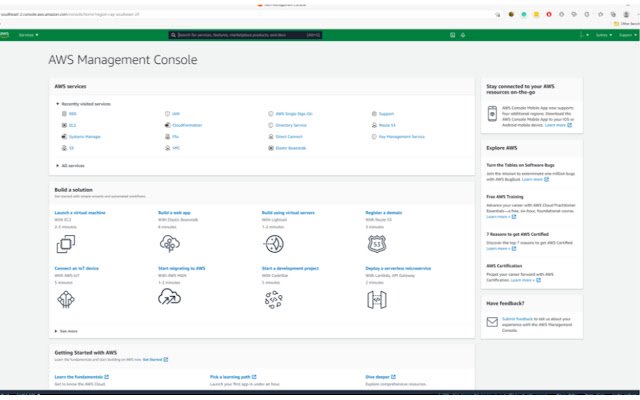The height and width of the screenshot is (400, 640).
Task: Open the Route 53 service link
Action: (387, 125)
